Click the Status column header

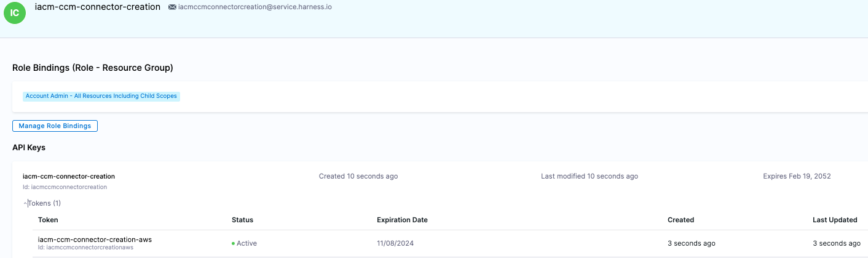[x=242, y=220]
